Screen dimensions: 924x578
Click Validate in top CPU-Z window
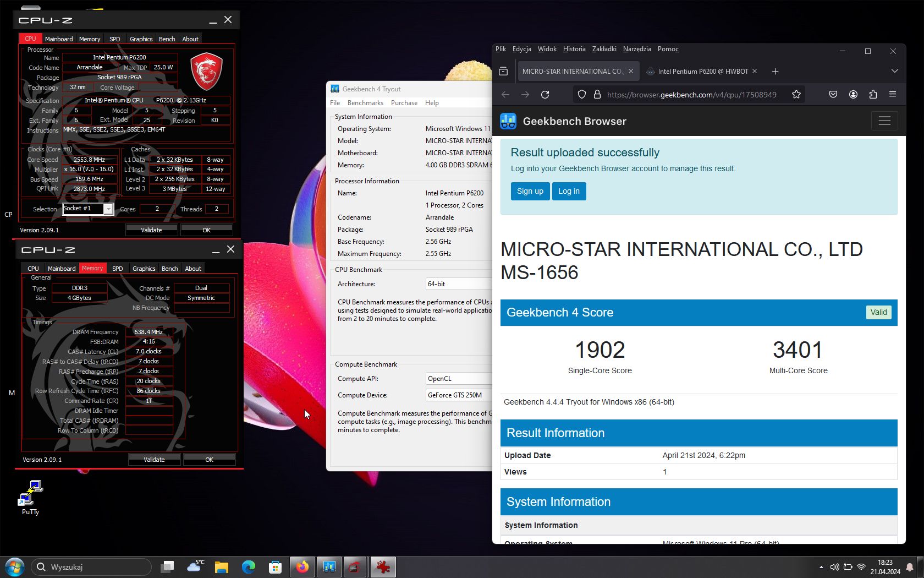151,230
